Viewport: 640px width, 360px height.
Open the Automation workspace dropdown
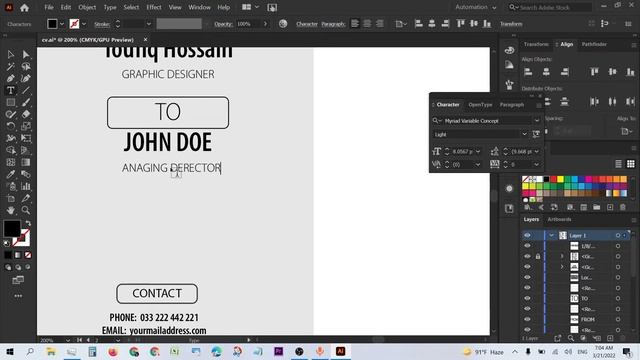click(476, 7)
